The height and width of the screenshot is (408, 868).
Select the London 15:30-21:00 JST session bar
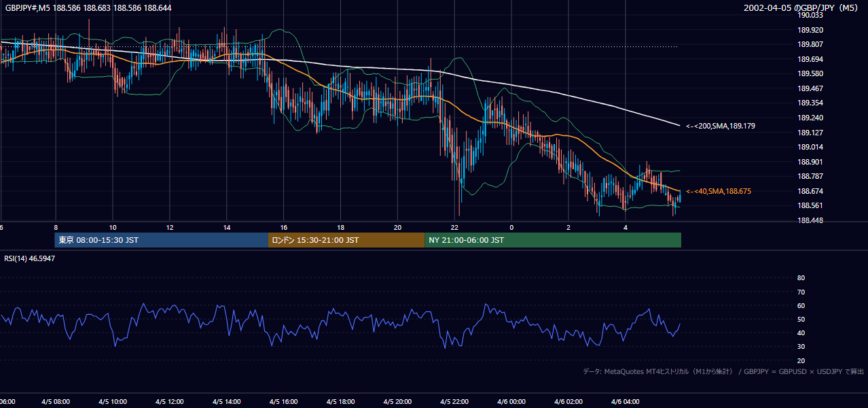click(346, 240)
